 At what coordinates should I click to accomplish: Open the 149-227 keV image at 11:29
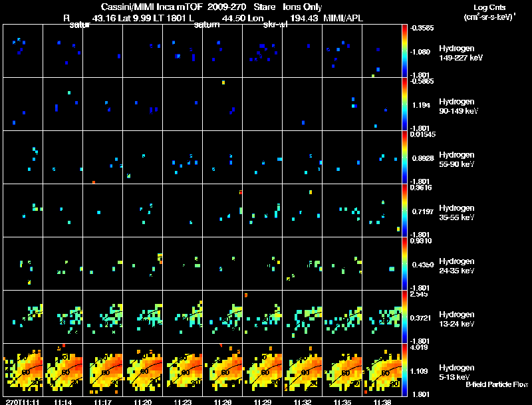pos(262,51)
